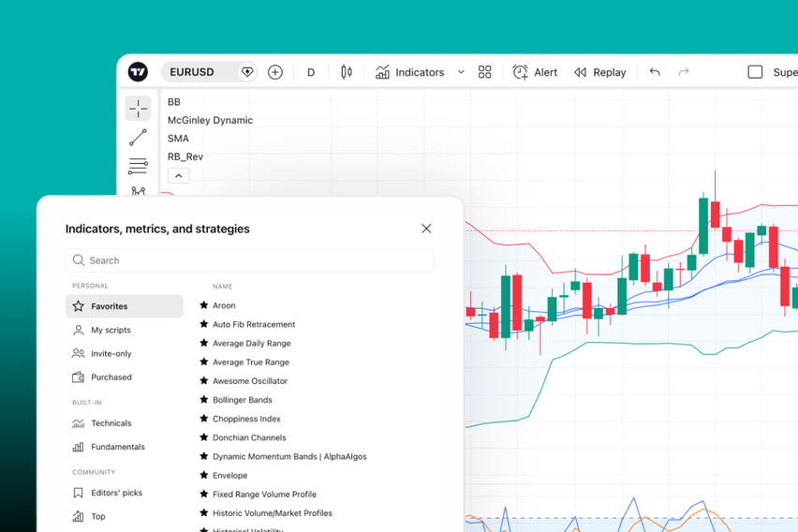Close the Indicators, metrics, and strategies dialog
The image size is (798, 532).
pos(426,229)
